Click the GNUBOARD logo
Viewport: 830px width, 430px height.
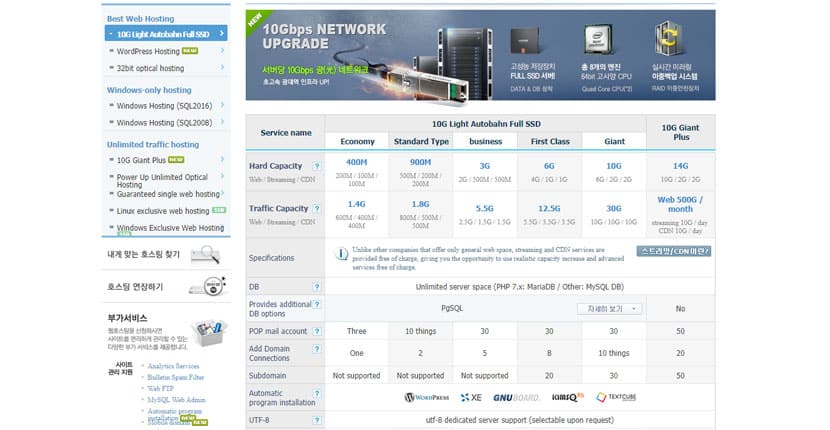[516, 397]
